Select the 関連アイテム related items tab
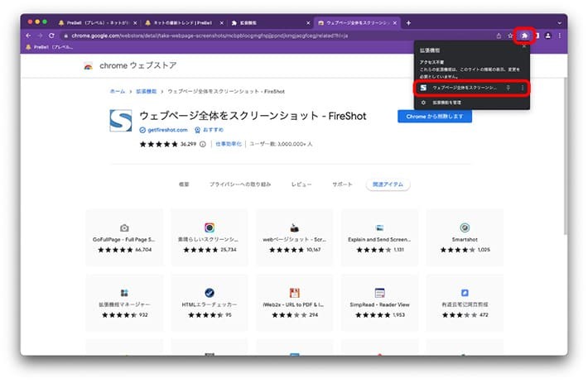 pyautogui.click(x=388, y=184)
